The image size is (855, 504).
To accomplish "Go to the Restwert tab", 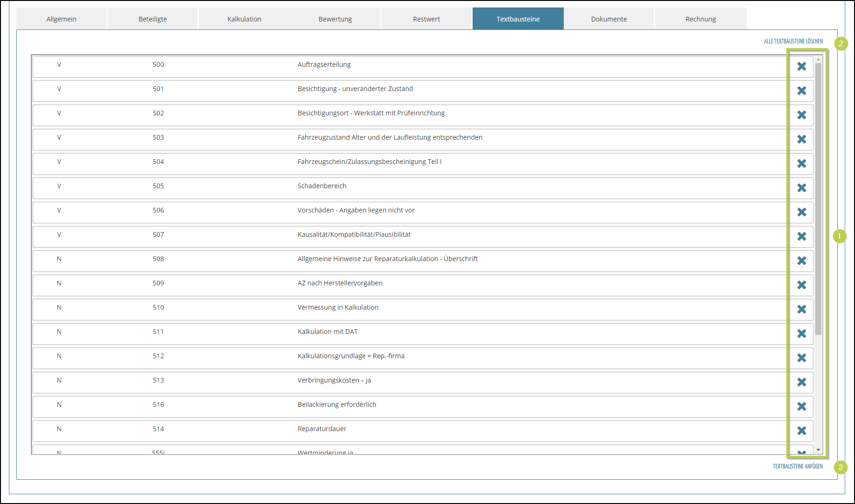I will pyautogui.click(x=426, y=19).
